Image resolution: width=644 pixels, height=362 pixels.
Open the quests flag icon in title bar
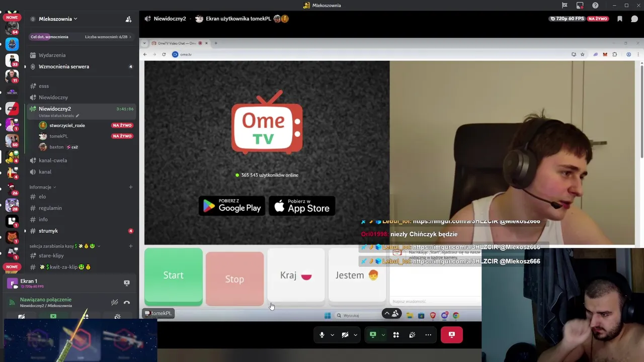tap(565, 6)
